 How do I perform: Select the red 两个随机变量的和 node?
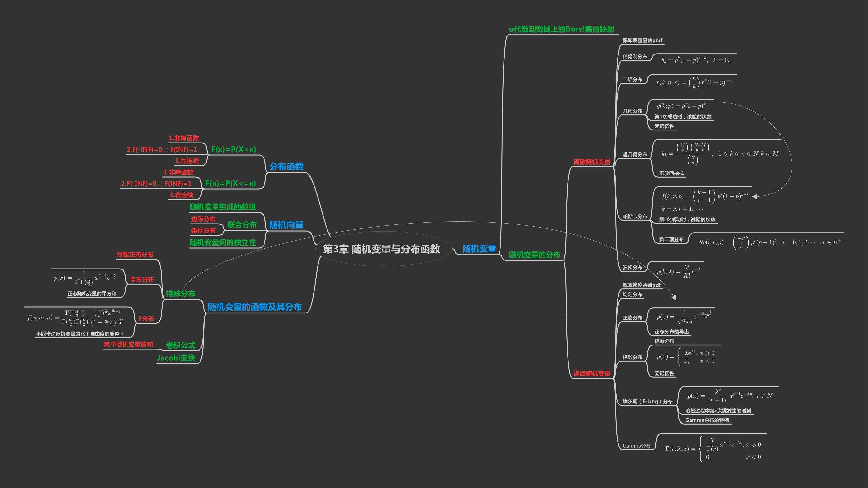128,345
